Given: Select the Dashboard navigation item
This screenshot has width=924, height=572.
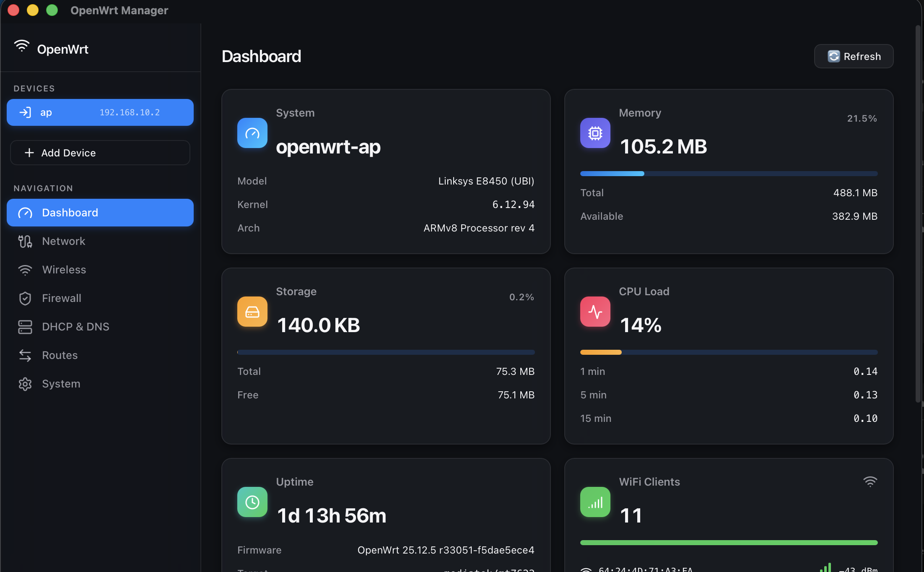Looking at the screenshot, I should point(100,213).
